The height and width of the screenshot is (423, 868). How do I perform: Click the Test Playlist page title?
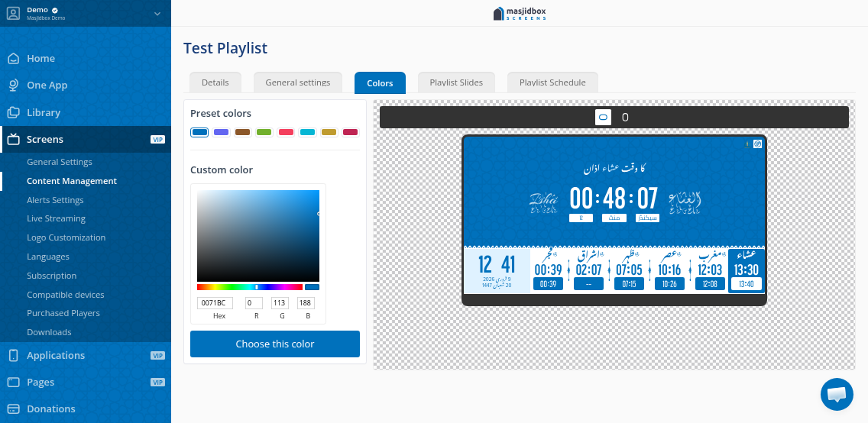coord(225,48)
